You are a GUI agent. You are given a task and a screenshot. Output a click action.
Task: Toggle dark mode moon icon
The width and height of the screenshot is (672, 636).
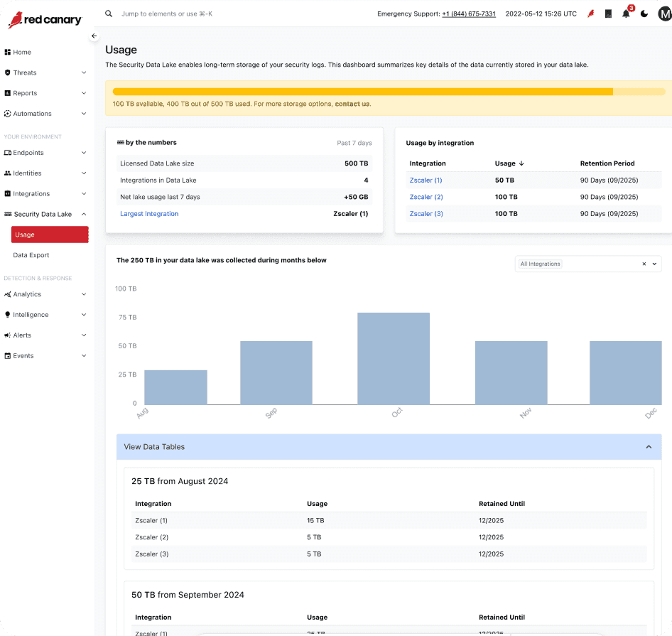644,14
